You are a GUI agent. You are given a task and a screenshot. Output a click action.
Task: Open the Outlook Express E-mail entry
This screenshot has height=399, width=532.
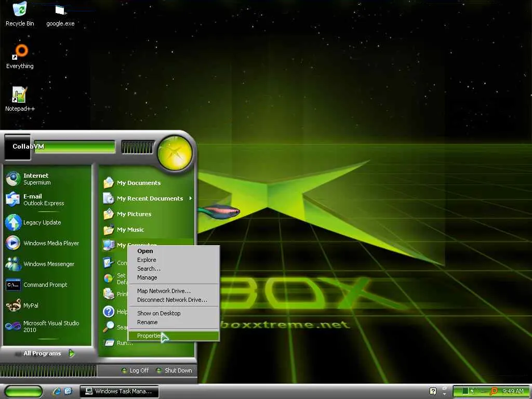click(47, 199)
